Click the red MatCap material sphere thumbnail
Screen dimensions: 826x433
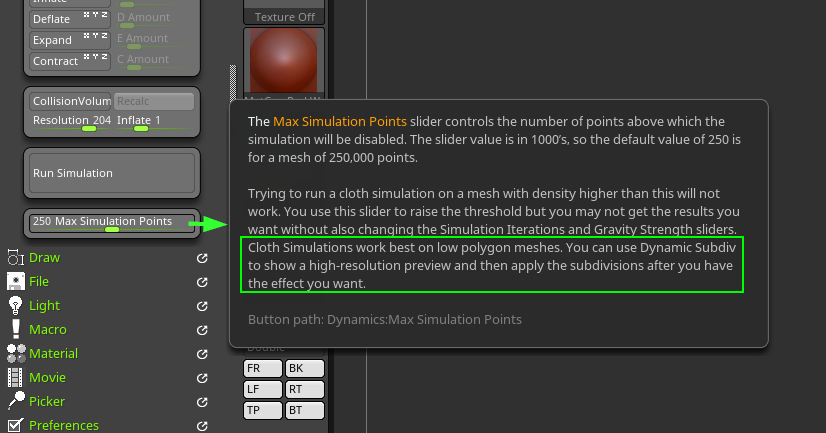point(284,62)
